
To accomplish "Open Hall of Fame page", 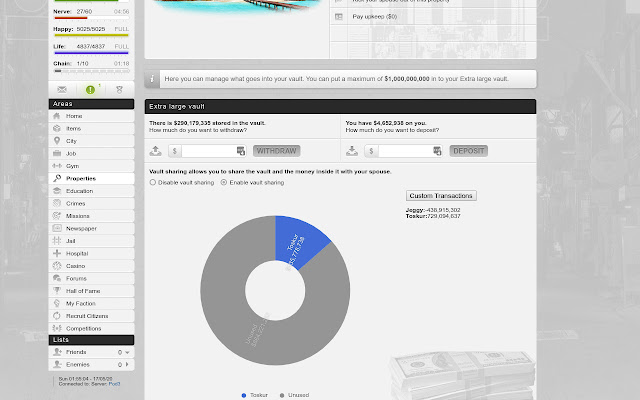I will coord(91,291).
